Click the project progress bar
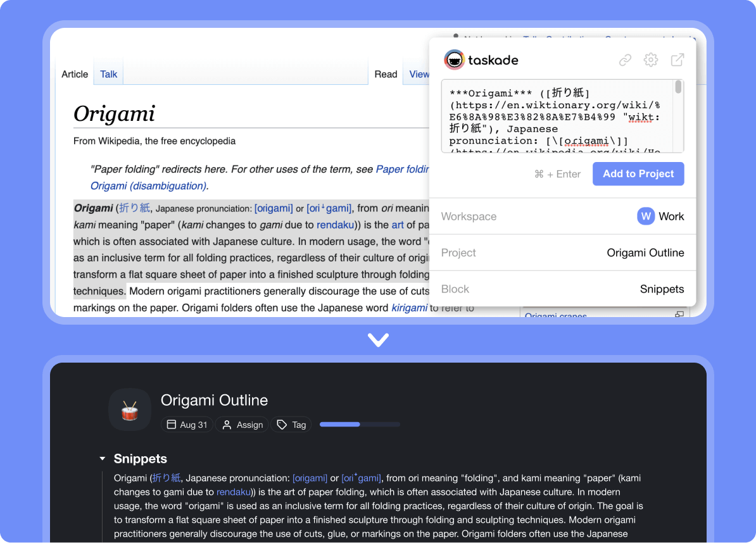 click(x=360, y=425)
